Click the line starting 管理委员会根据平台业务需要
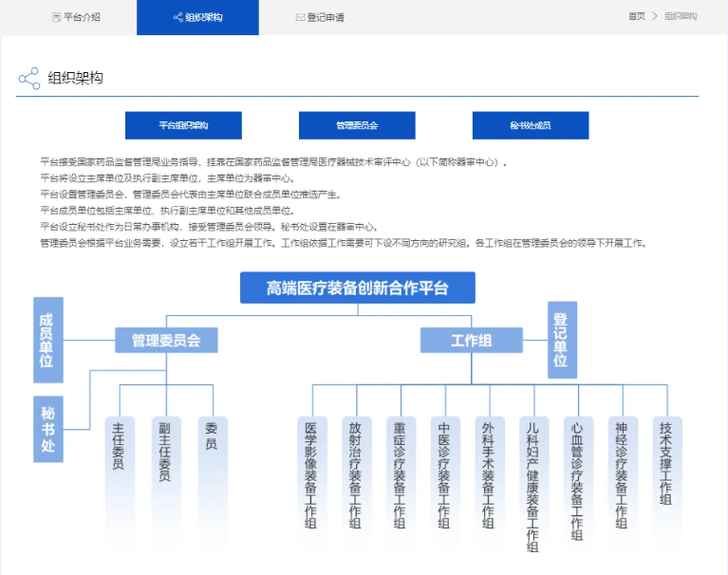Image resolution: width=728 pixels, height=575 pixels. click(344, 243)
